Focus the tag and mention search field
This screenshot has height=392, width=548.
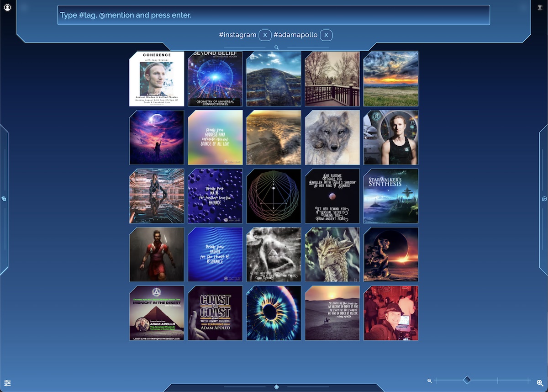(x=274, y=15)
